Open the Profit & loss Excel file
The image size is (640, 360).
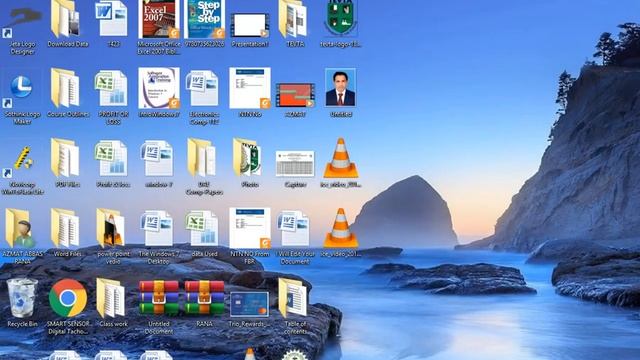pos(113,163)
